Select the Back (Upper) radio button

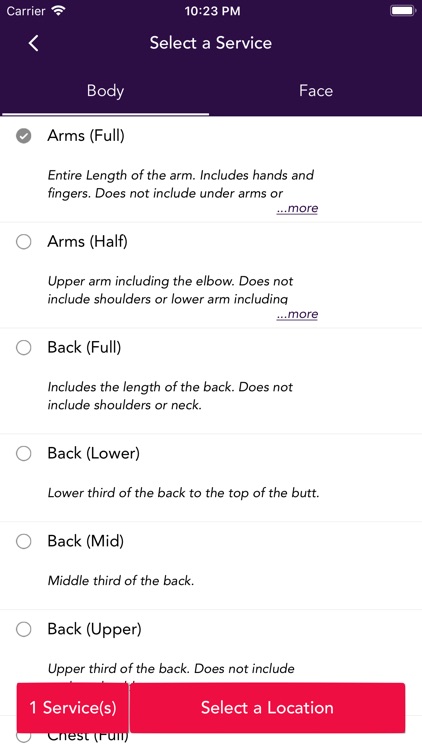click(x=23, y=629)
